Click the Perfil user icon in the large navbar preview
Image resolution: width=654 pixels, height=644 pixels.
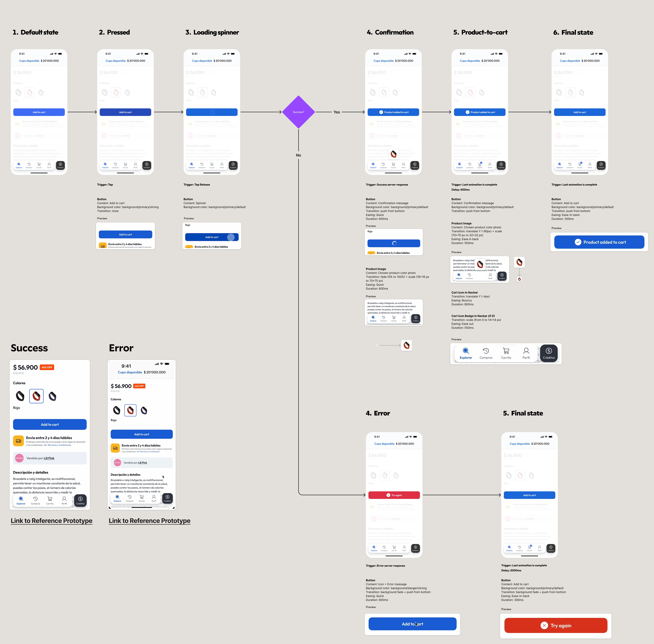(x=526, y=351)
